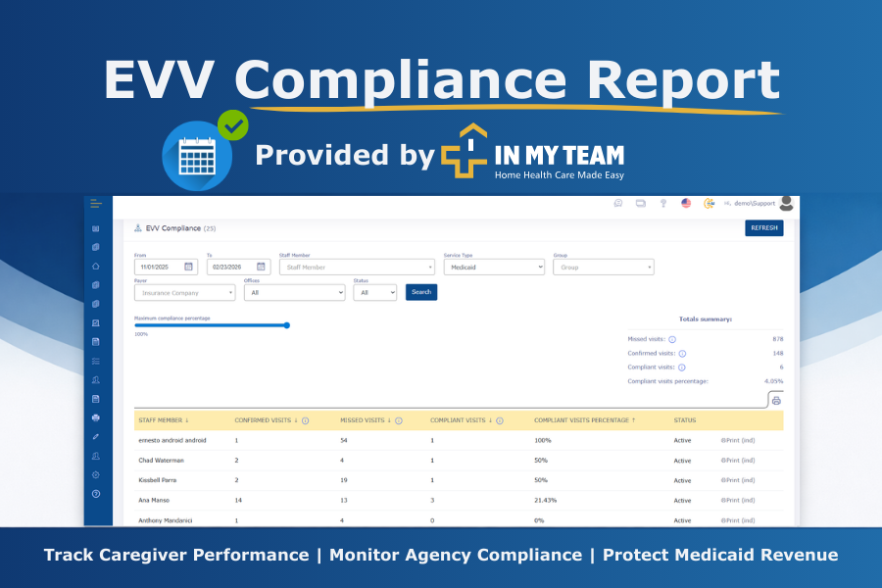This screenshot has width=882, height=588.
Task: Click the US flag language icon
Action: (x=686, y=204)
